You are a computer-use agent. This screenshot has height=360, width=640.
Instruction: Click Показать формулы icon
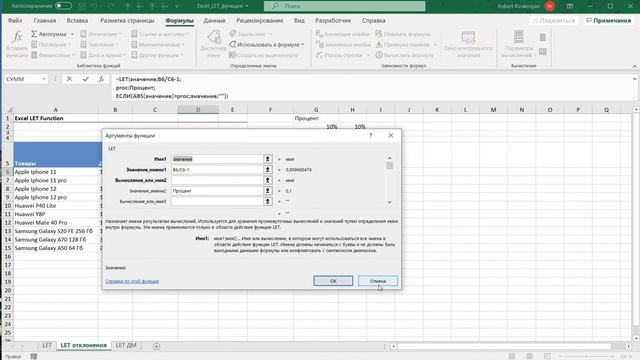click(x=379, y=34)
